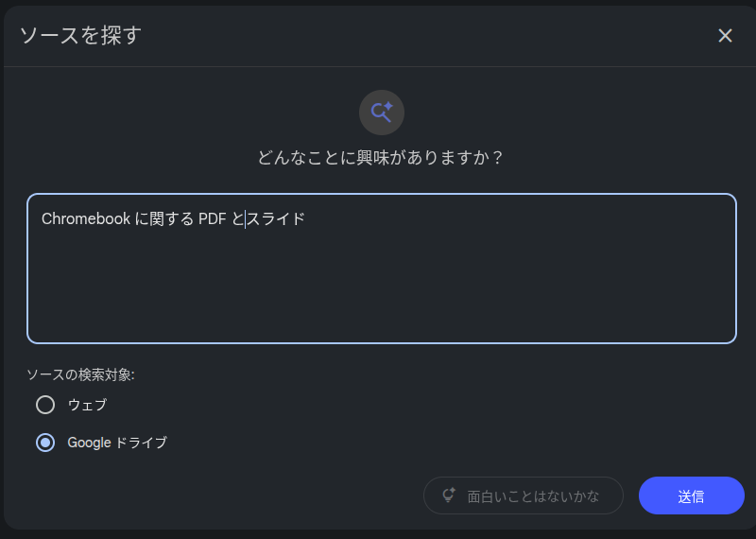Screen dimensions: 756x539
Task: Select the Google ドライブ radio button
Action: [45, 442]
